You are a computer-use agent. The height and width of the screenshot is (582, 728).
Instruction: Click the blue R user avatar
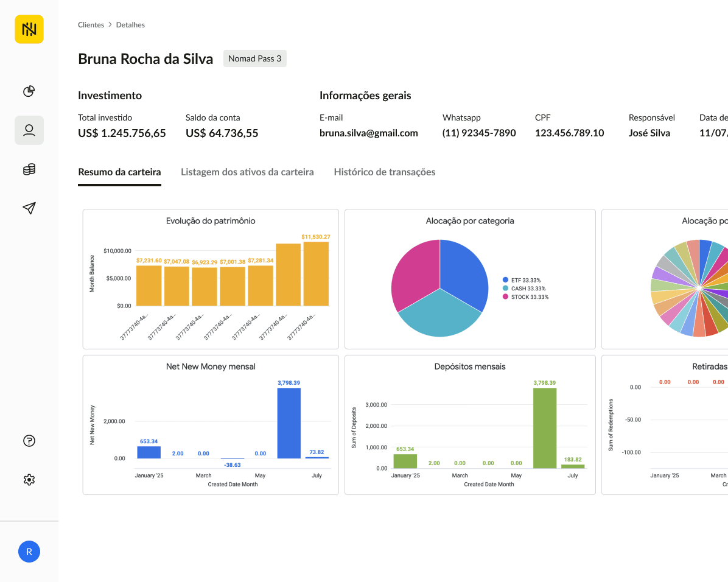29,552
